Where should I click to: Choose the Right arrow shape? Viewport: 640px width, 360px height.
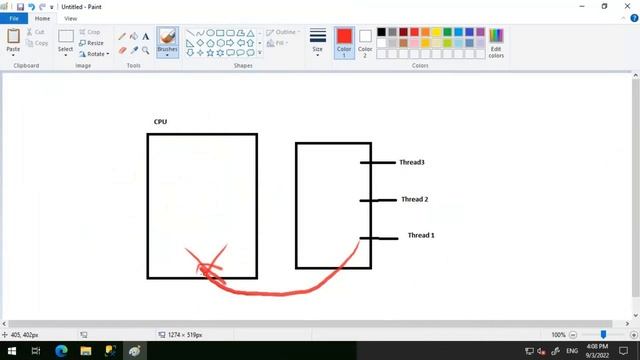click(230, 43)
